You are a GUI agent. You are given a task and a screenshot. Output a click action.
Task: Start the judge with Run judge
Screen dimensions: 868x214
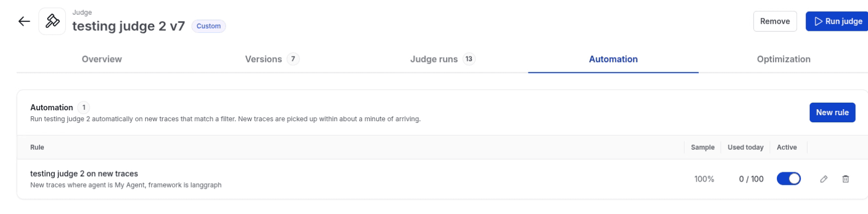(x=837, y=21)
